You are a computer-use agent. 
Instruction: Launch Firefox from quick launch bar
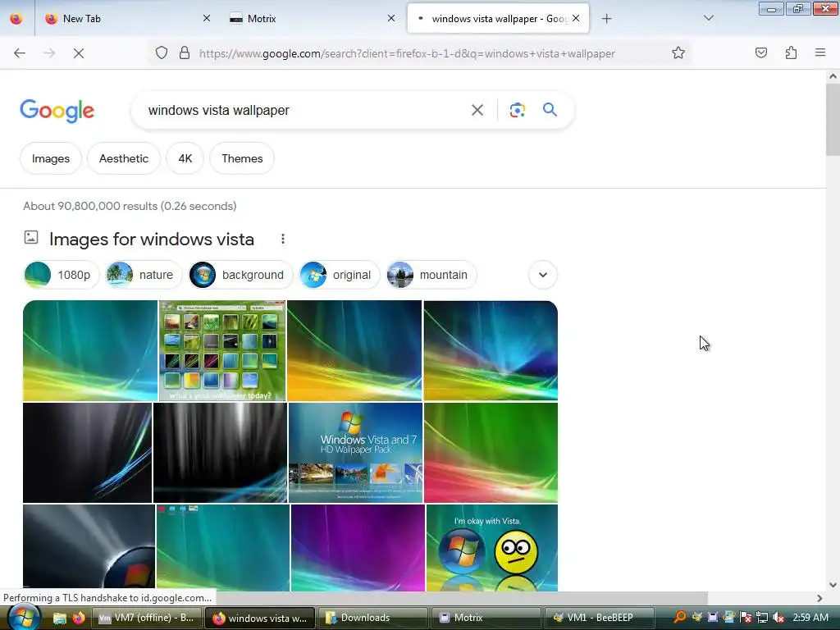[x=79, y=618]
